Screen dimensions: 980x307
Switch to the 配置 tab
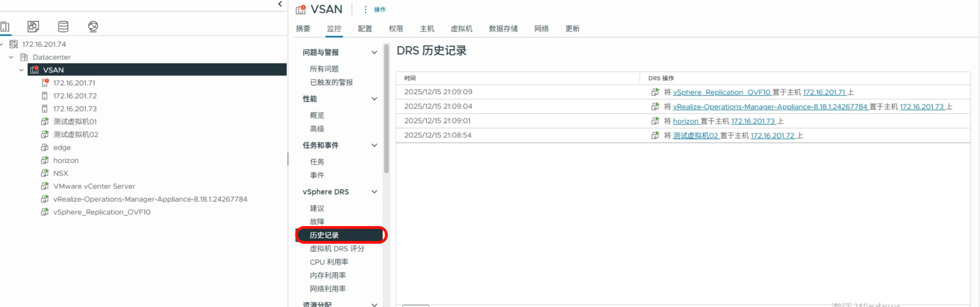click(x=365, y=29)
